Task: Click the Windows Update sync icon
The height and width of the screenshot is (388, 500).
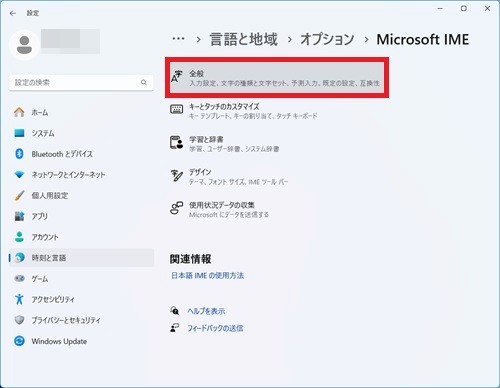Action: click(19, 341)
